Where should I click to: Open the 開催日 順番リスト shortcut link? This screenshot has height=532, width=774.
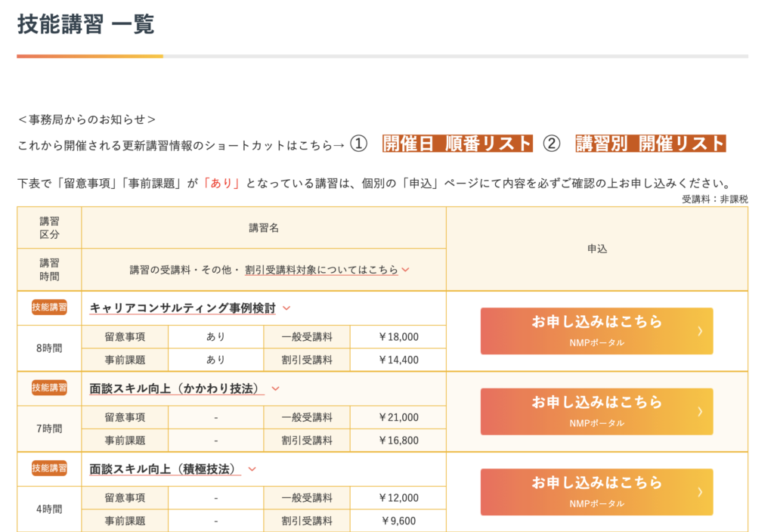[x=457, y=144]
